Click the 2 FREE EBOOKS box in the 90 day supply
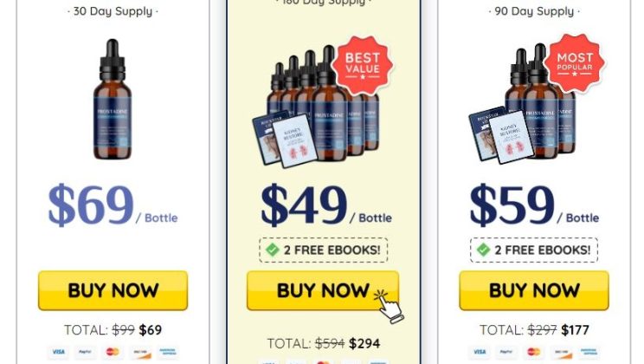The width and height of the screenshot is (644, 364). pos(534,250)
